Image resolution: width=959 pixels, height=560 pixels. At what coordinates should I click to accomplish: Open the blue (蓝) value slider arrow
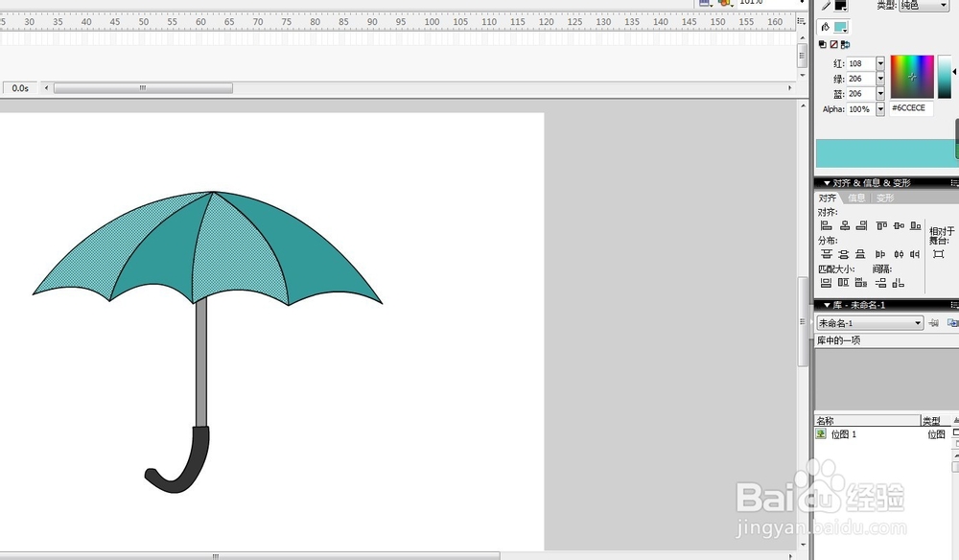(880, 94)
